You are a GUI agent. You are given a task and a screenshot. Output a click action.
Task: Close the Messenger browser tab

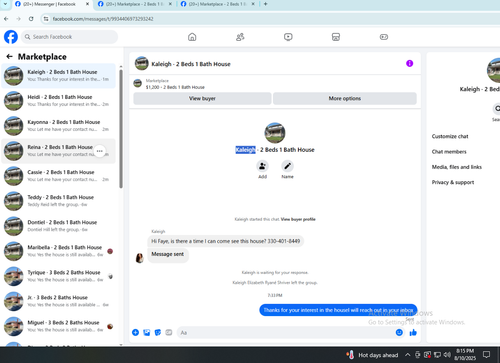[87, 4]
